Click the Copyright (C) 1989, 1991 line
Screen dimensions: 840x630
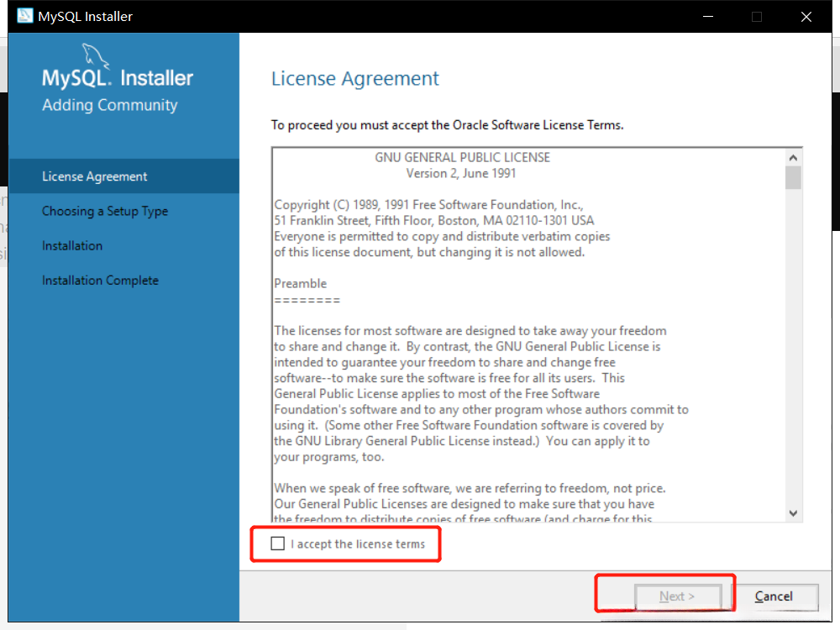pos(428,205)
